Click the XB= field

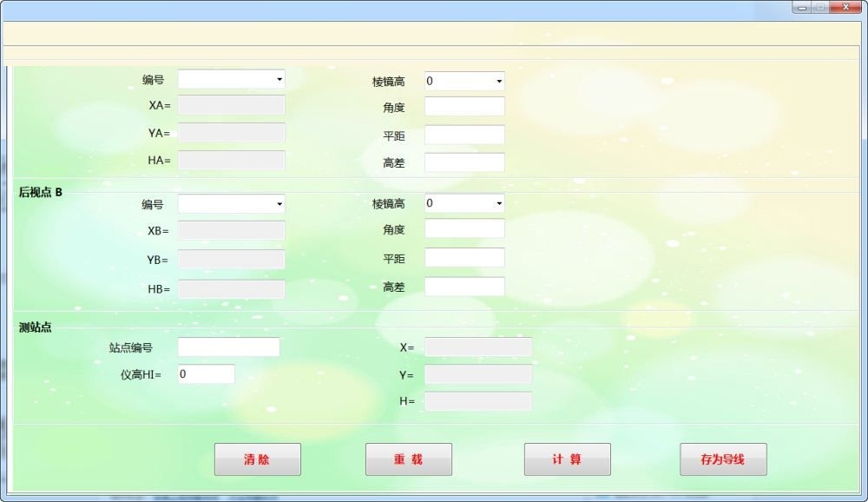point(232,230)
